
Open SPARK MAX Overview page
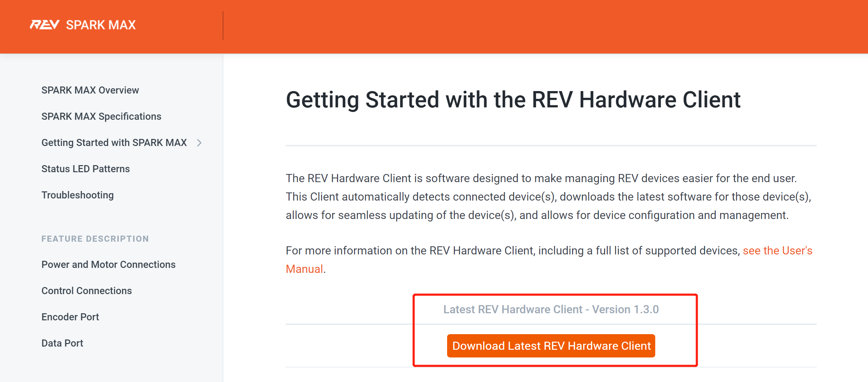pyautogui.click(x=90, y=90)
